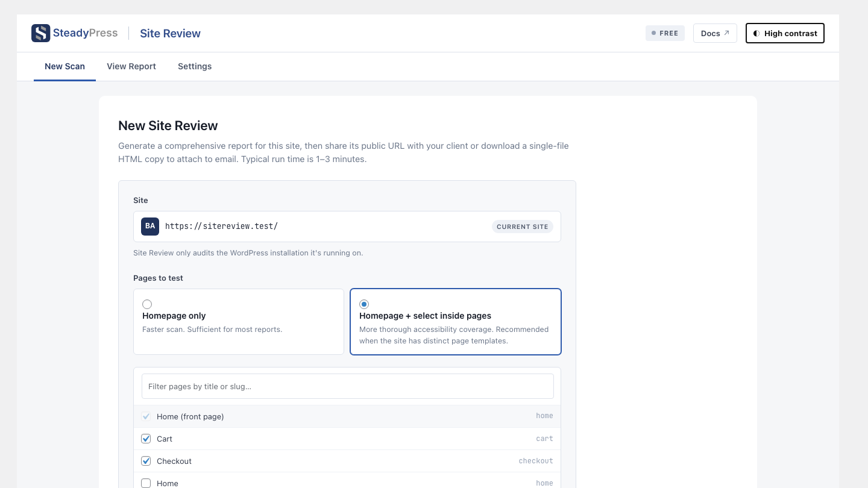Image resolution: width=868 pixels, height=488 pixels.
Task: Select Homepage + select inside pages radio
Action: pos(364,304)
